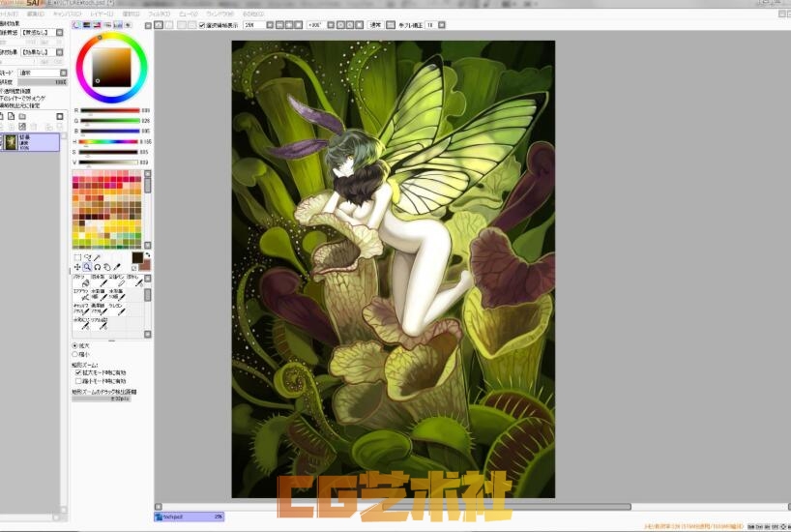Viewport: 791px width, 532px height.
Task: Click the ±32pix drag detection distance slider
Action: (102, 399)
